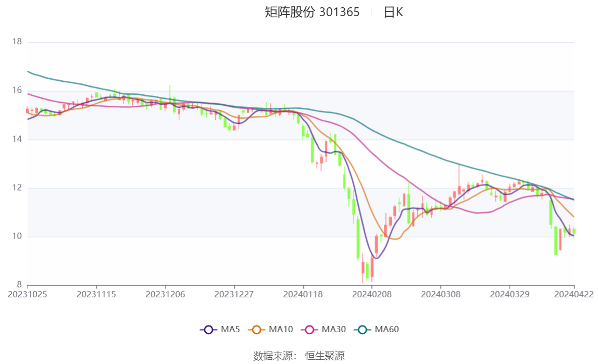Select the 20231025 date on the x-axis

point(28,294)
